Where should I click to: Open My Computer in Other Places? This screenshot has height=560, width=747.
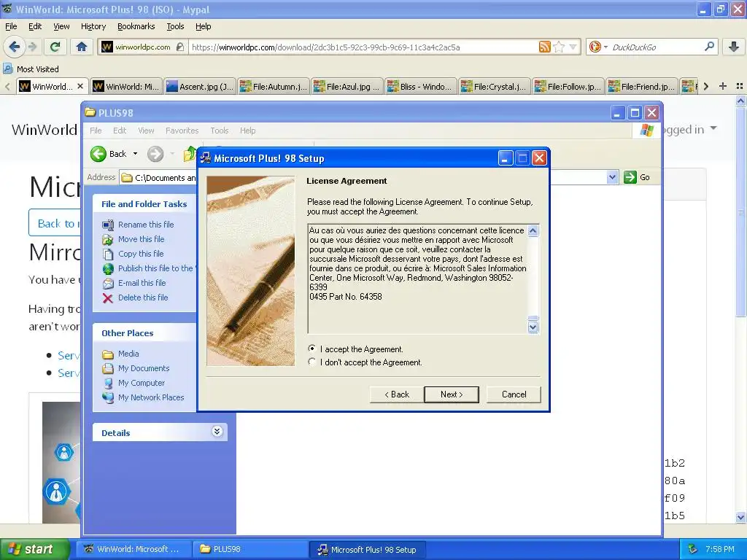141,383
